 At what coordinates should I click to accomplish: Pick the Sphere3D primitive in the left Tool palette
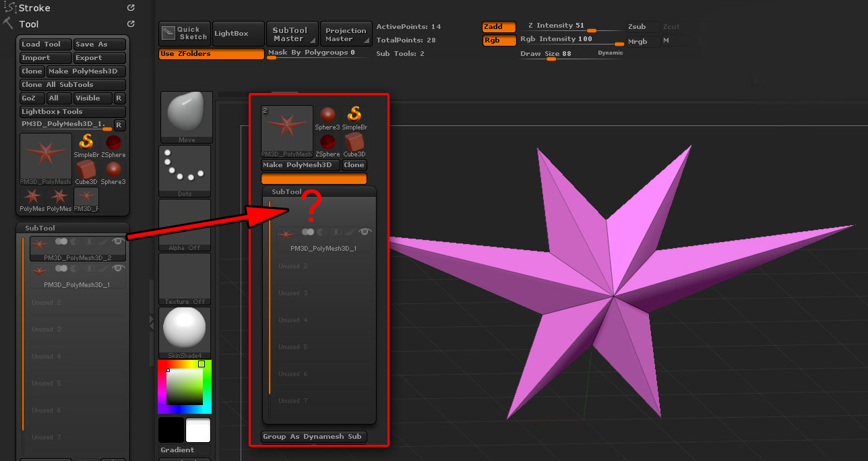[x=113, y=173]
